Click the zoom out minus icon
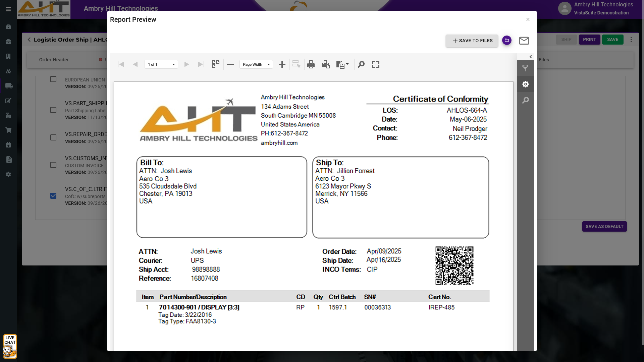This screenshot has height=362, width=644. 230,64
